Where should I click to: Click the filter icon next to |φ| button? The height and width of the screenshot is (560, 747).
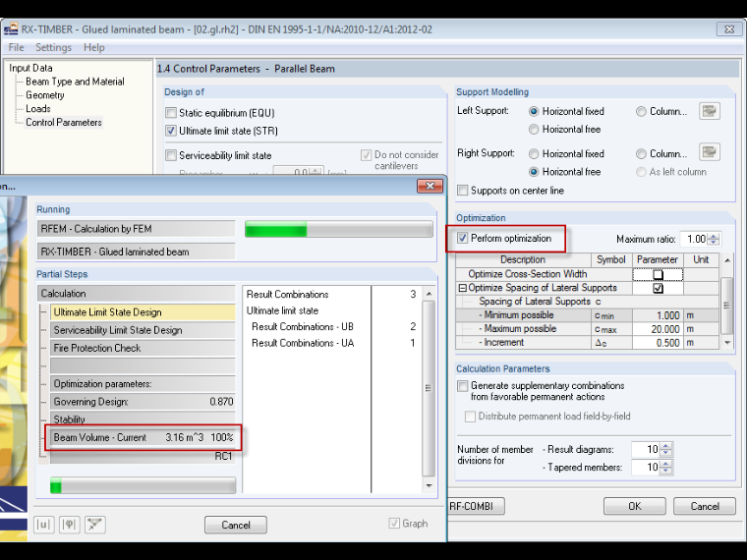pyautogui.click(x=94, y=525)
